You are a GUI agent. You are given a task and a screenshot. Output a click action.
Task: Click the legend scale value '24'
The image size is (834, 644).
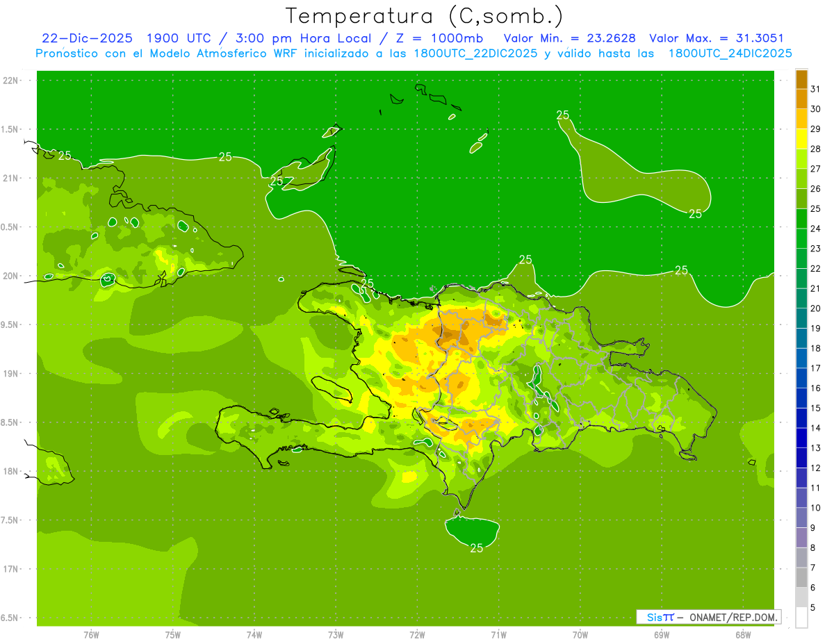tap(815, 229)
